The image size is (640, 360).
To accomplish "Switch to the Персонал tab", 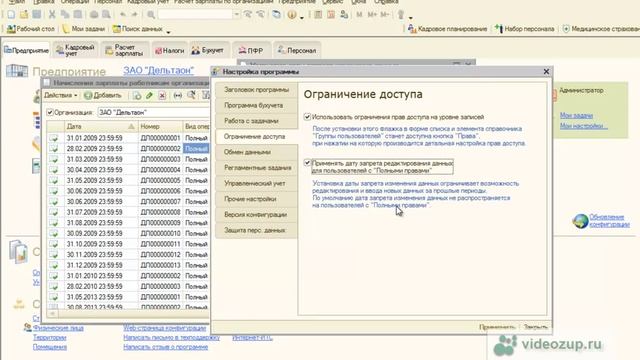I will click(297, 50).
